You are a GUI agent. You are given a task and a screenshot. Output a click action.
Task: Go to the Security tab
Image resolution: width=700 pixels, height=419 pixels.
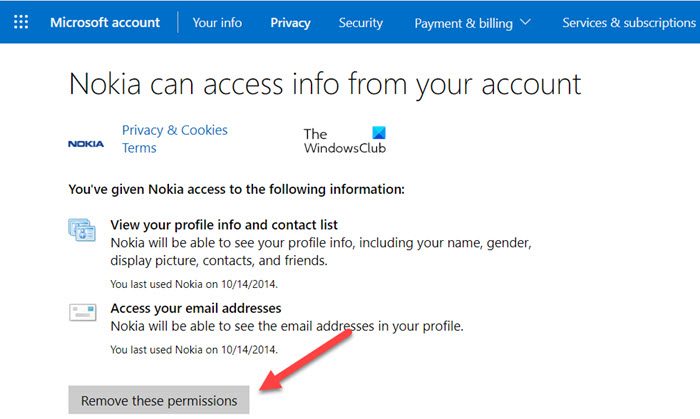[x=360, y=22]
